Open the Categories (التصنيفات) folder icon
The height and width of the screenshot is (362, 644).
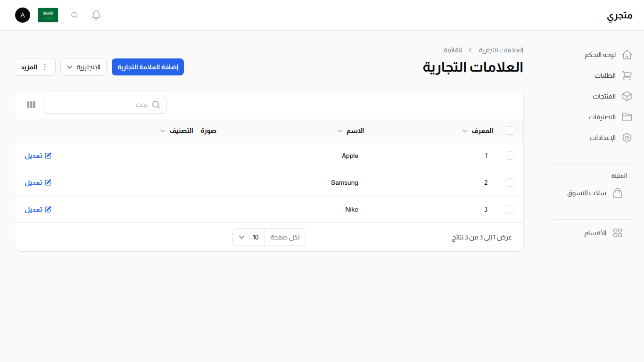tap(627, 117)
